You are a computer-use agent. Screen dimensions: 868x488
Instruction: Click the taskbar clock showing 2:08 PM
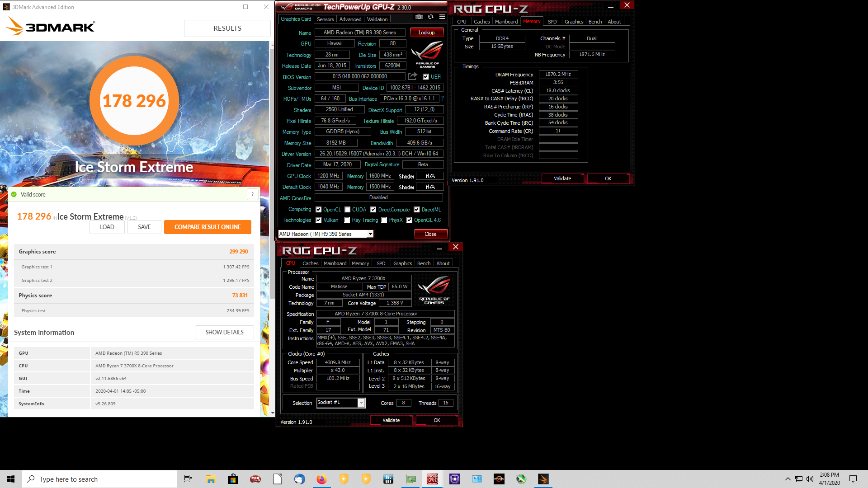tap(829, 479)
